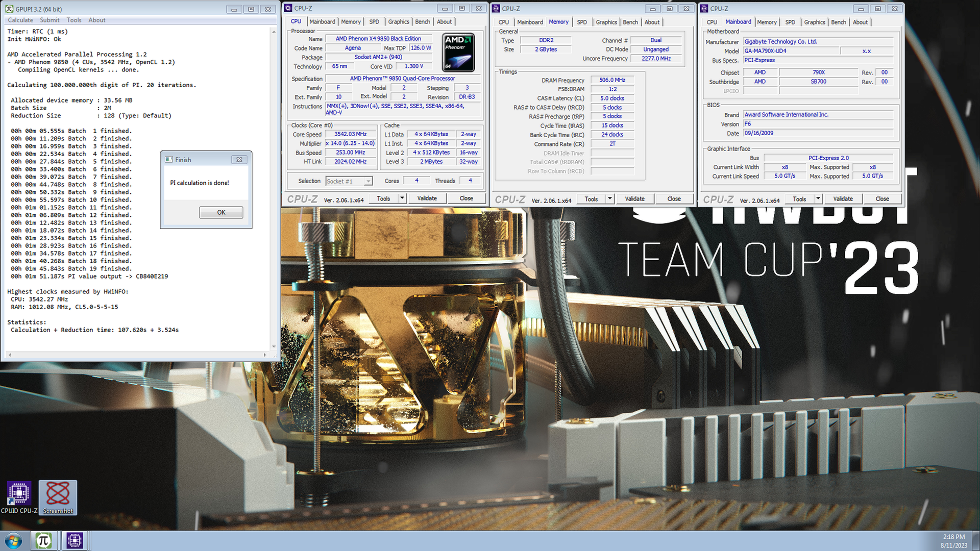Click CPU-Z title icon in CPU window
This screenshot has width=980, height=551.
(x=288, y=8)
